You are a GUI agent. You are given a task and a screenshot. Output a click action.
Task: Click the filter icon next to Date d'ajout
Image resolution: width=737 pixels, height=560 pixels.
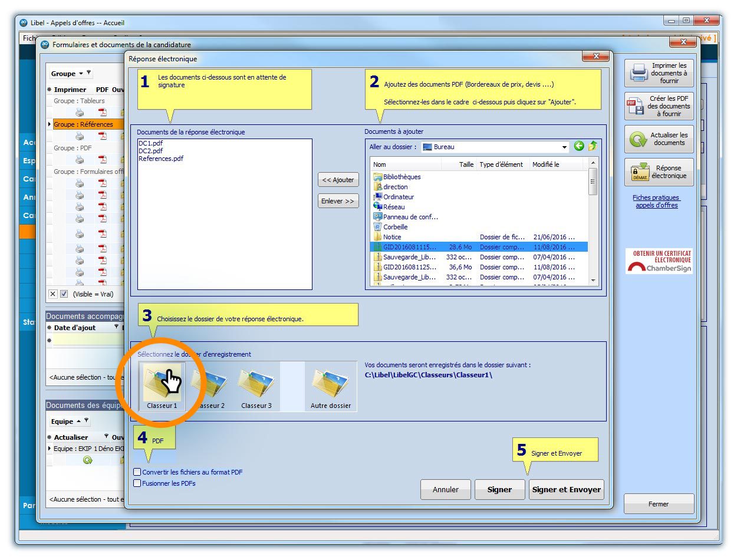[116, 327]
